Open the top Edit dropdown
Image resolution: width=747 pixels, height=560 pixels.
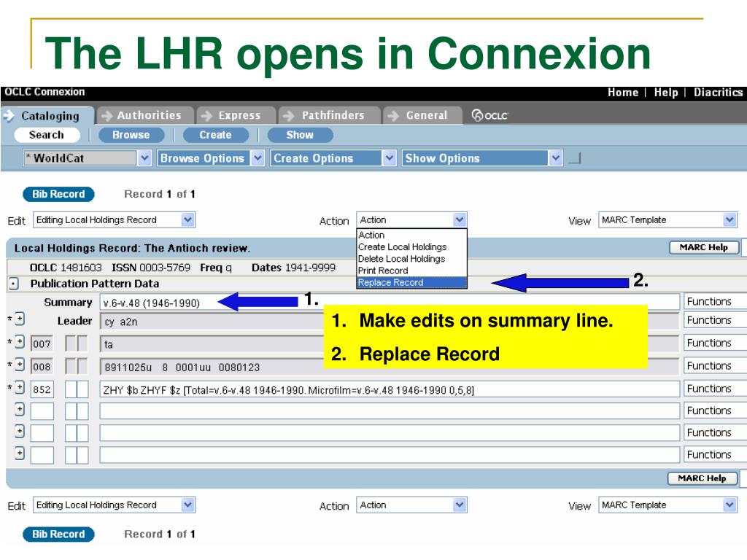(x=114, y=220)
